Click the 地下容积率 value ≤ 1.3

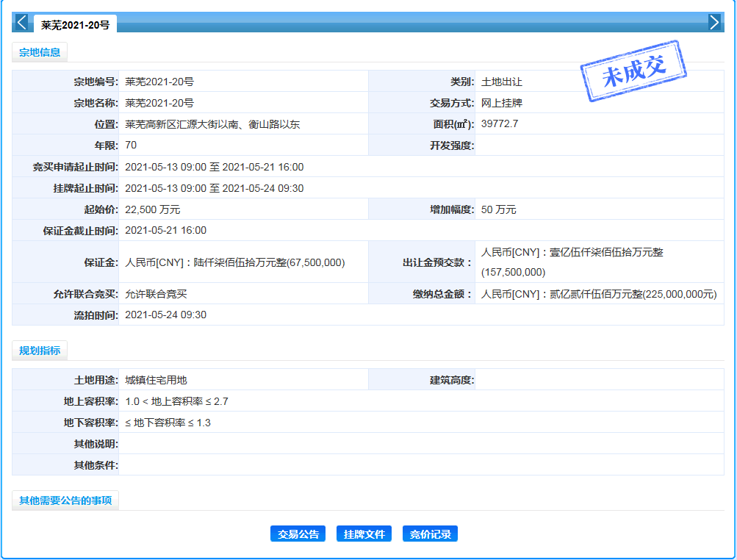[x=168, y=423]
